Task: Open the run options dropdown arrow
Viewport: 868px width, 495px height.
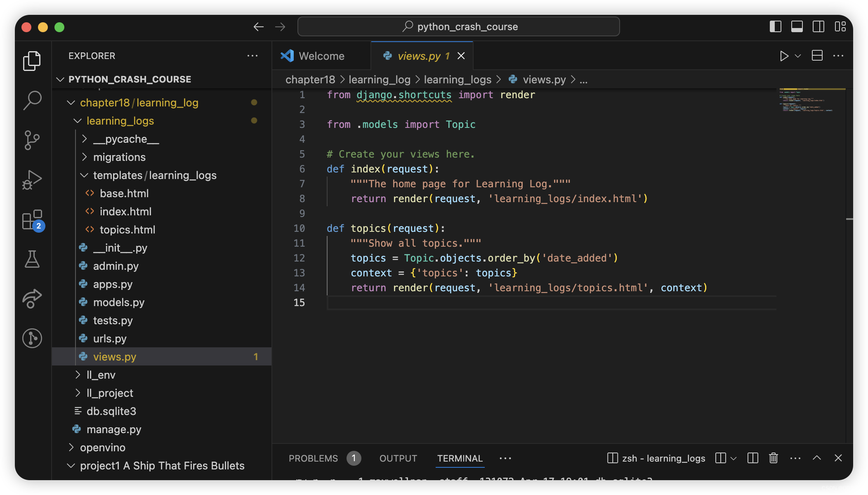Action: [x=798, y=56]
